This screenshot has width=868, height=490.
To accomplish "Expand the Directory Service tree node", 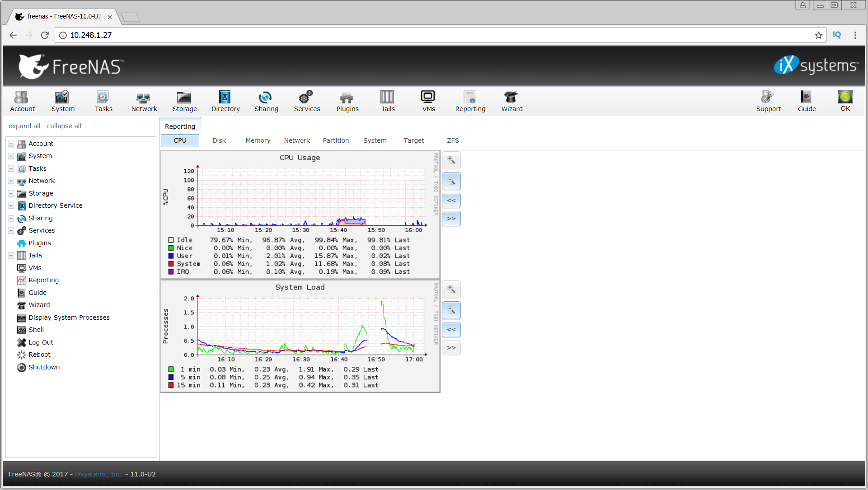I will pyautogui.click(x=11, y=205).
